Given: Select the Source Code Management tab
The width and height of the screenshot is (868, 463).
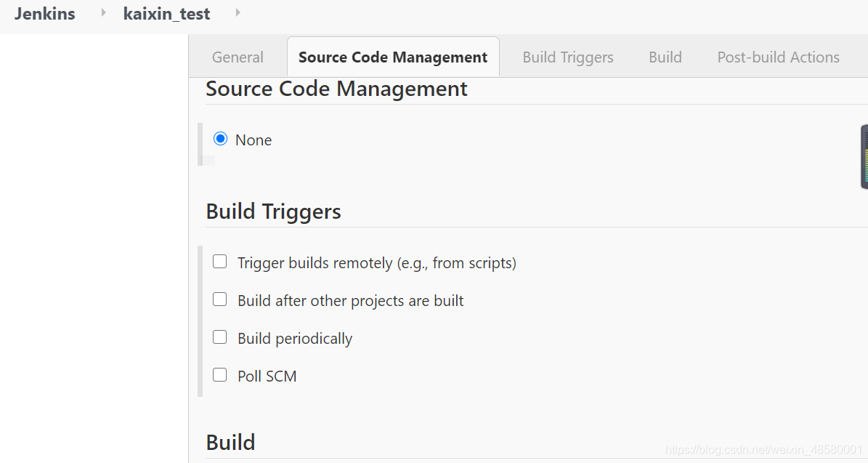Looking at the screenshot, I should pos(392,57).
